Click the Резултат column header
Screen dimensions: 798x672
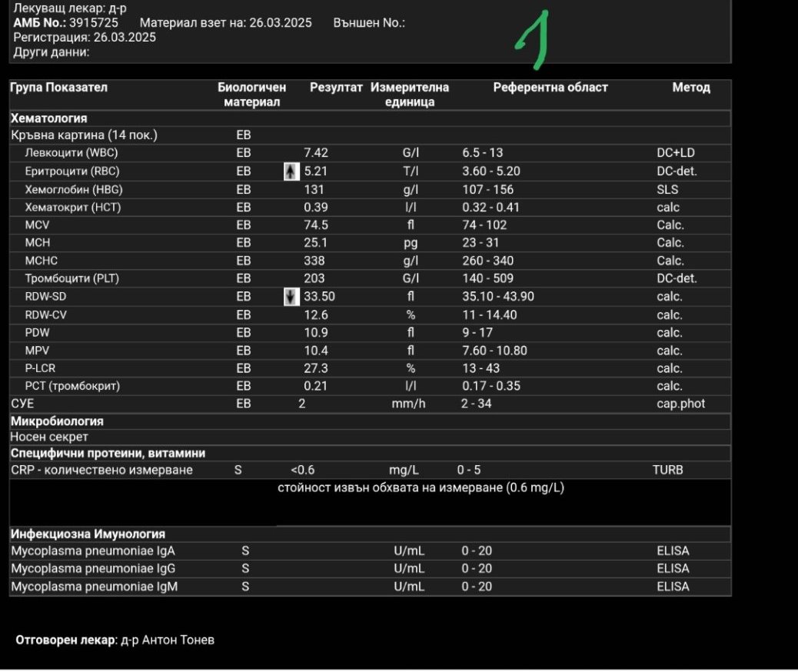point(336,88)
